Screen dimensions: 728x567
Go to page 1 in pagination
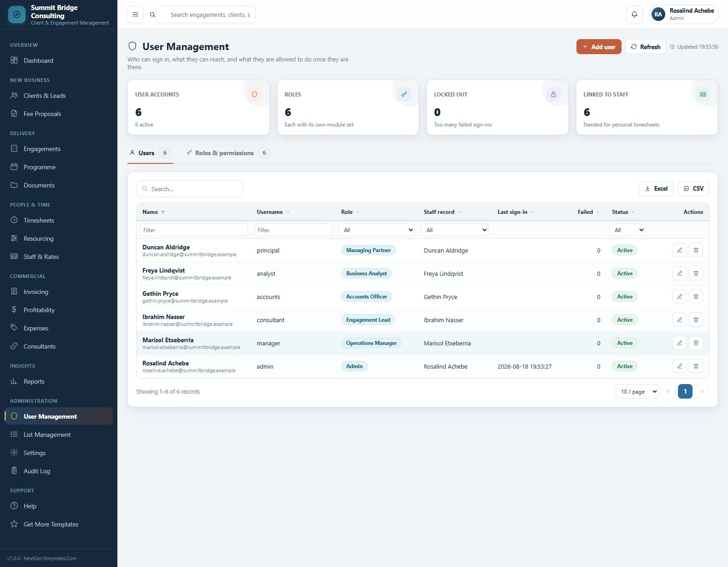pyautogui.click(x=685, y=391)
